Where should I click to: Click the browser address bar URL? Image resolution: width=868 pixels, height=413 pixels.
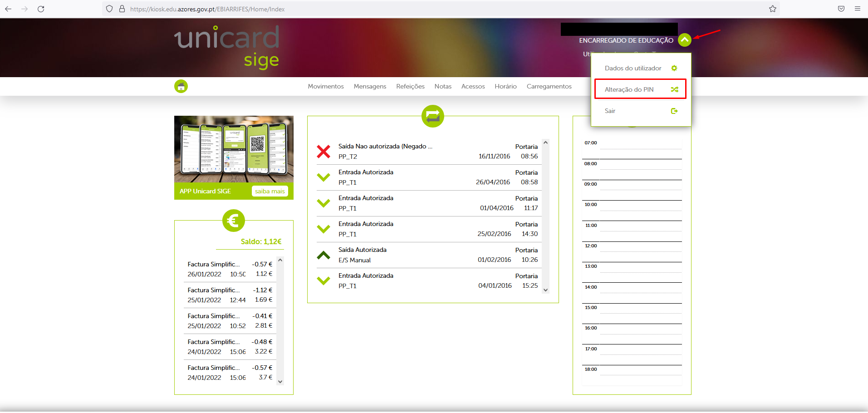click(207, 9)
